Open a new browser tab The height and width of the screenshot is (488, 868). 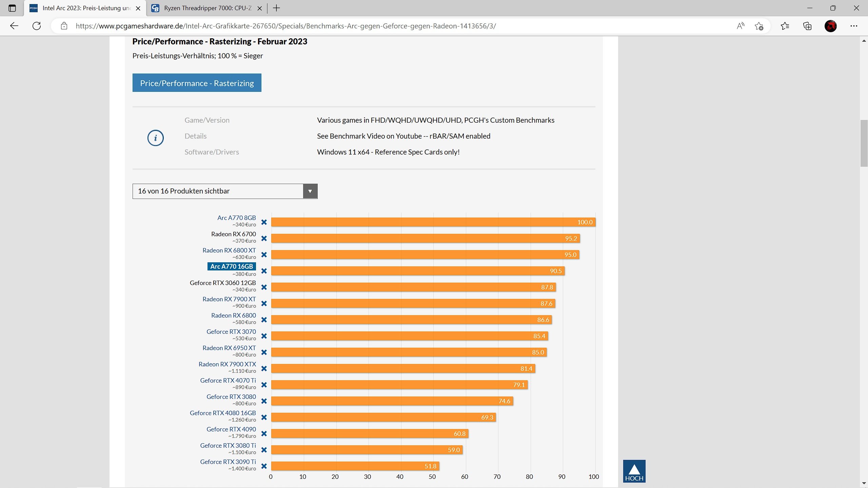click(276, 8)
